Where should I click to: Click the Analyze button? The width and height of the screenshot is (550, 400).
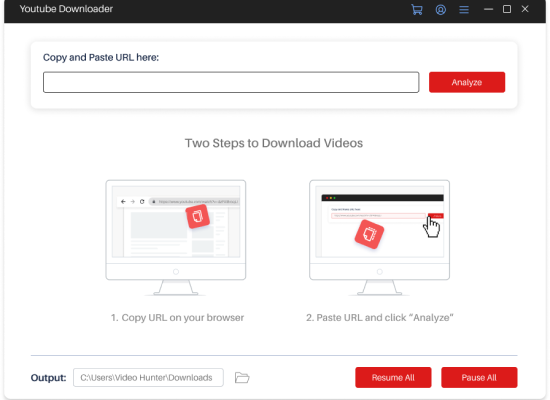467,82
